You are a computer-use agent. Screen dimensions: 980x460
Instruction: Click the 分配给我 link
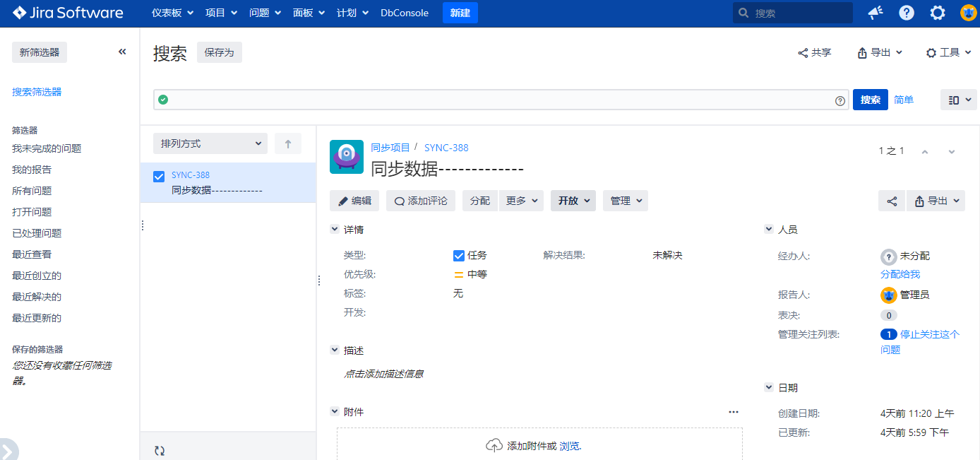click(x=900, y=274)
